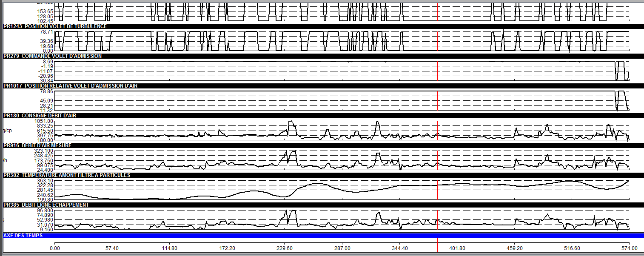Screen dimensions: 644x256
Task: Select the PR279 Commande Volet d'Admission header
Action: pos(323,56)
